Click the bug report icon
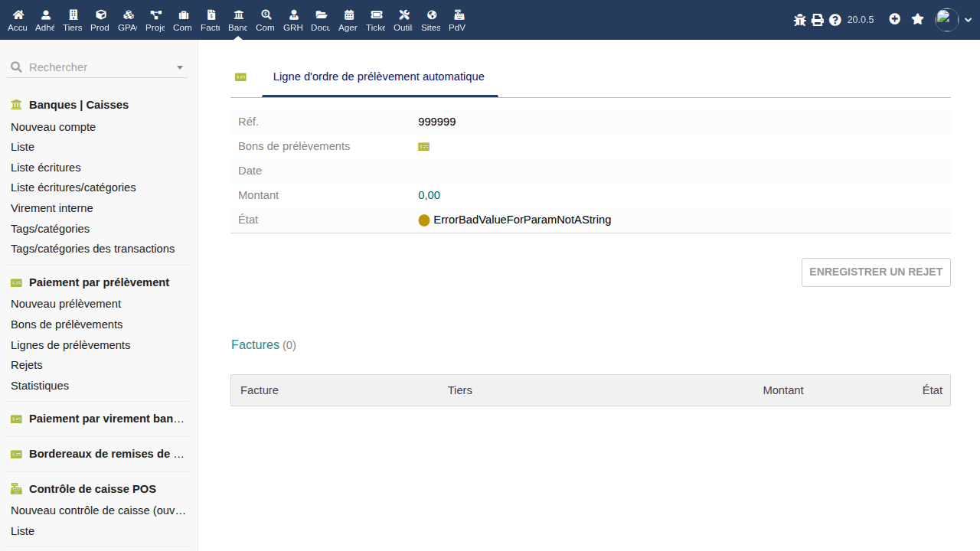The height and width of the screenshot is (551, 980). [800, 20]
